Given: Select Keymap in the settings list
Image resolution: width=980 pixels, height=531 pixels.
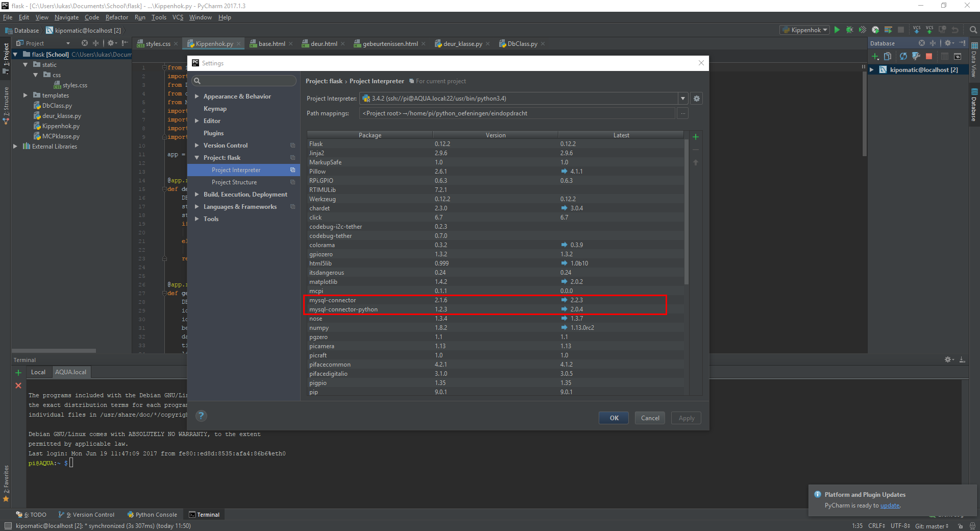Looking at the screenshot, I should click(215, 109).
